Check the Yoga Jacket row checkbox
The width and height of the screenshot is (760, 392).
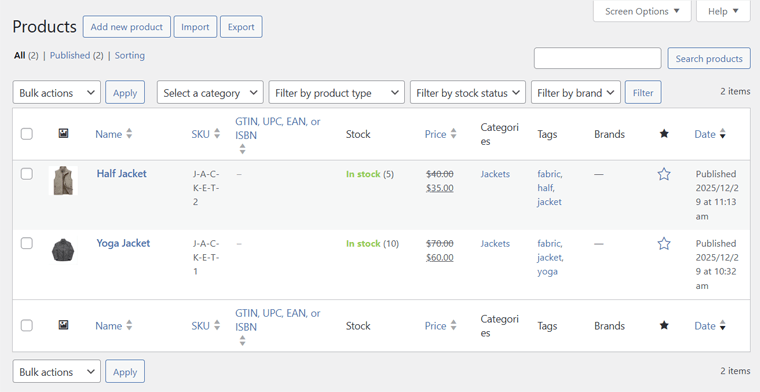pos(27,243)
